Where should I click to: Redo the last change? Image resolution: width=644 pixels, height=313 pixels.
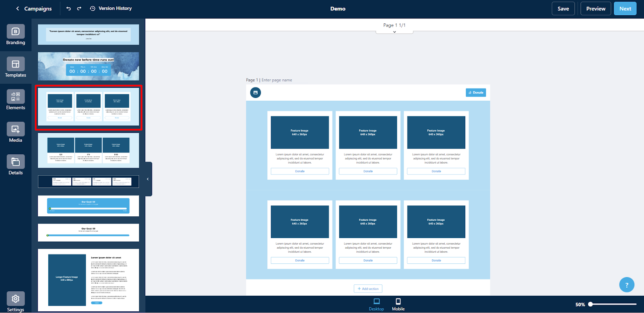[79, 8]
